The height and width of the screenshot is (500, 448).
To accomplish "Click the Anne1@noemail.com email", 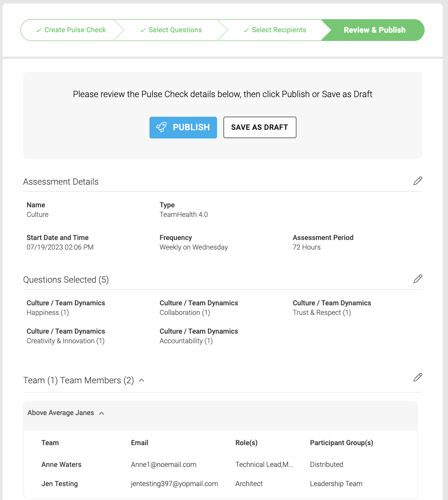I will pos(164,464).
